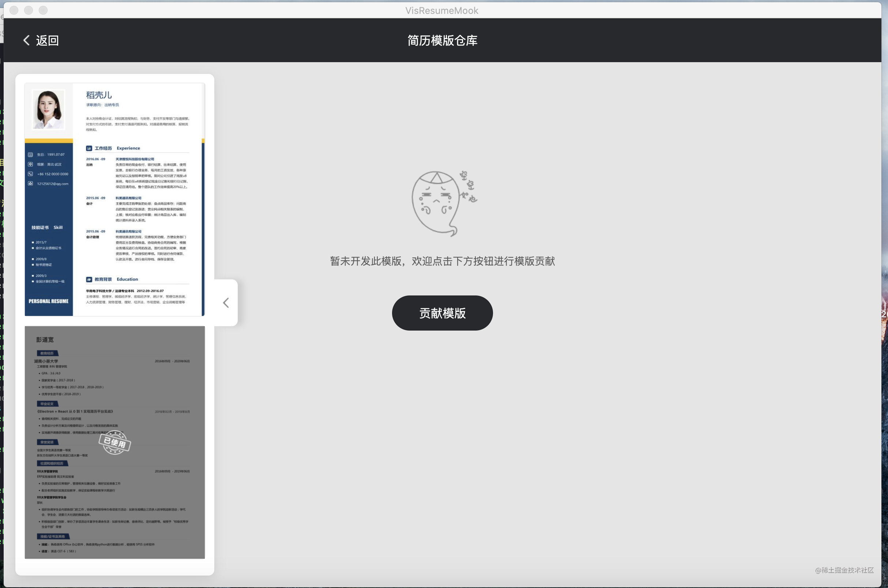This screenshot has width=888, height=588.
Task: Click the 工作经历 Experience section icon
Action: tap(89, 148)
